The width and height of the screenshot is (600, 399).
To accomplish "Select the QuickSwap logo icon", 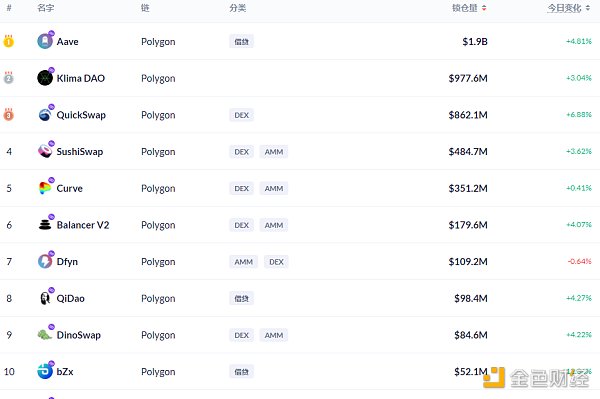I will click(x=45, y=114).
